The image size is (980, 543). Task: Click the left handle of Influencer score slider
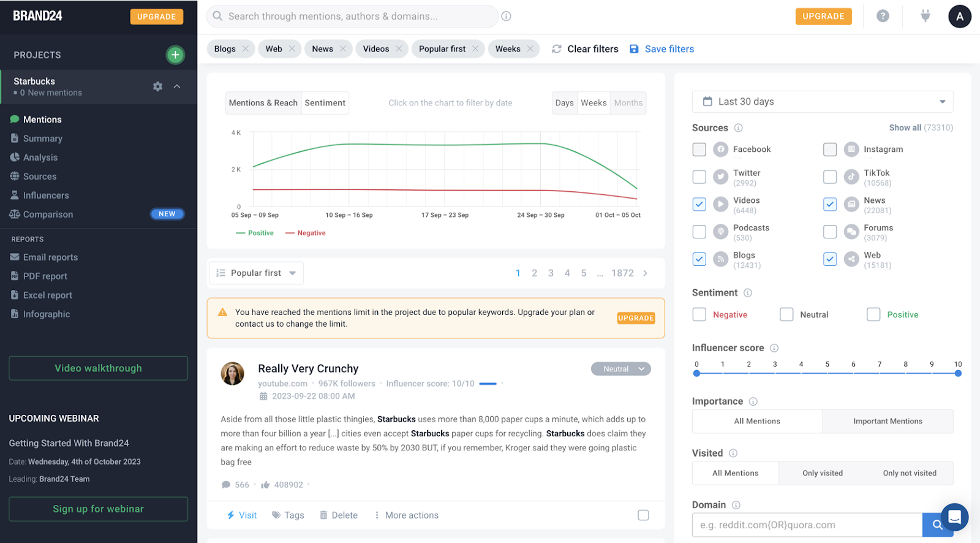(x=696, y=373)
